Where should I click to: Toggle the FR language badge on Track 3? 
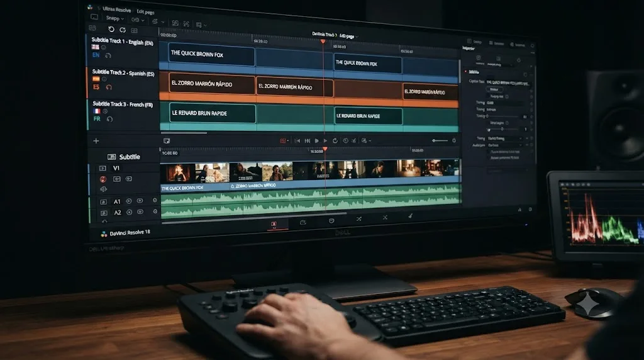pos(97,118)
